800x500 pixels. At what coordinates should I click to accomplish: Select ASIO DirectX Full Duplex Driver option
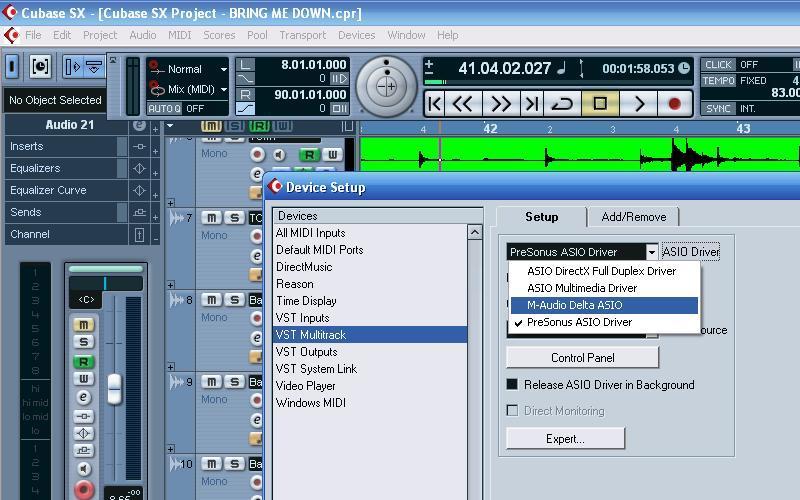[x=604, y=271]
